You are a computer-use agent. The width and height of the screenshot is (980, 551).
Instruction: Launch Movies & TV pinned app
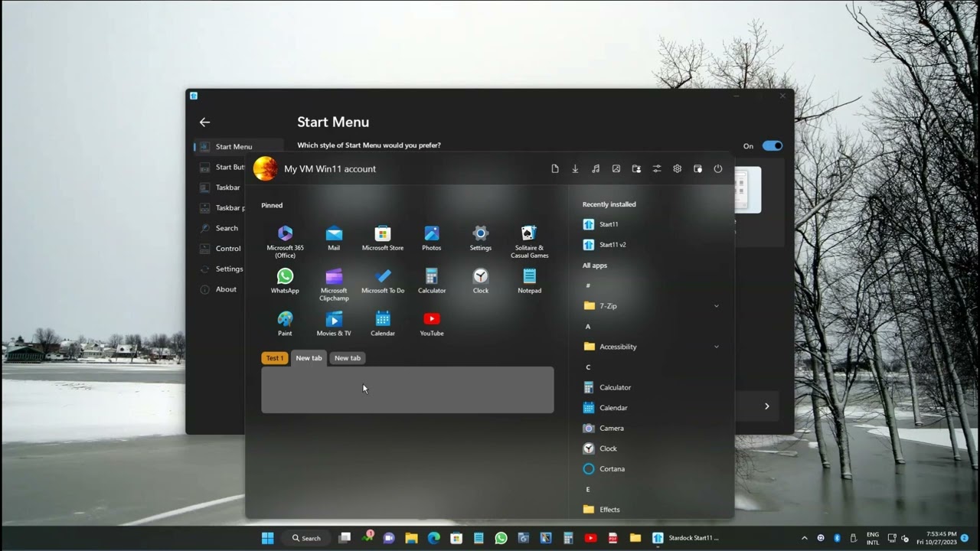point(334,324)
